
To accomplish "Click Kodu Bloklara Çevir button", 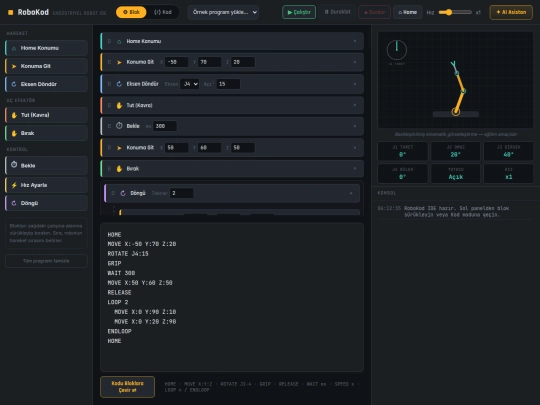I will tap(127, 387).
